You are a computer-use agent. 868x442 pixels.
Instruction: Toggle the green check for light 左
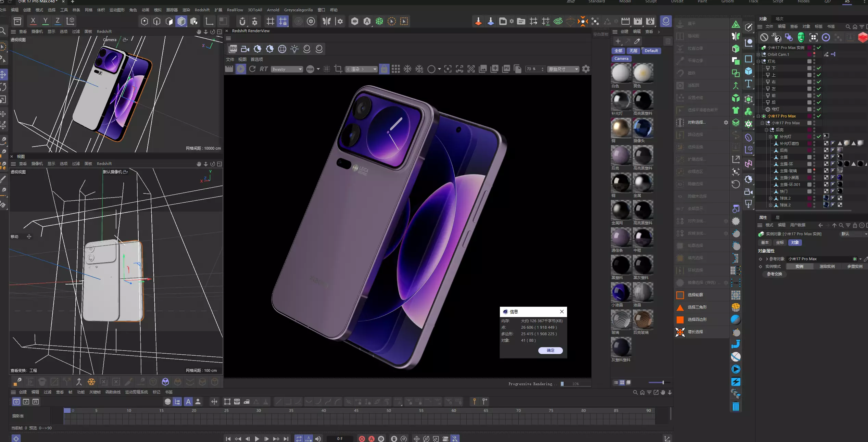coord(819,89)
